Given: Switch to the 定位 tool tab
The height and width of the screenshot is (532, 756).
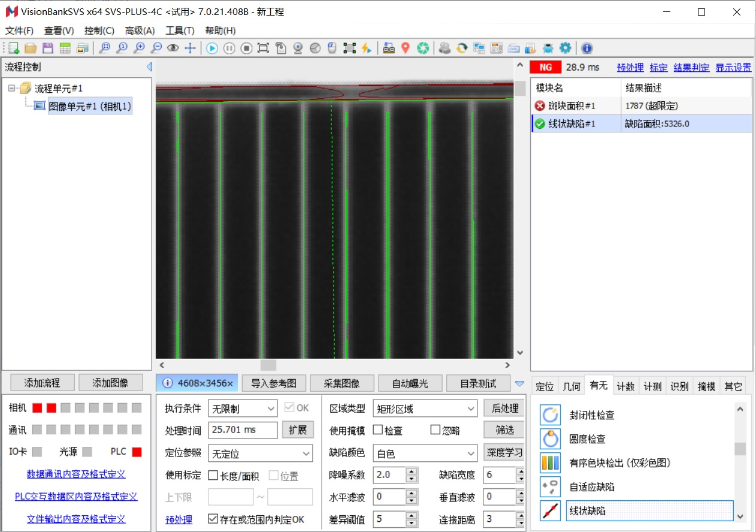Looking at the screenshot, I should [545, 386].
